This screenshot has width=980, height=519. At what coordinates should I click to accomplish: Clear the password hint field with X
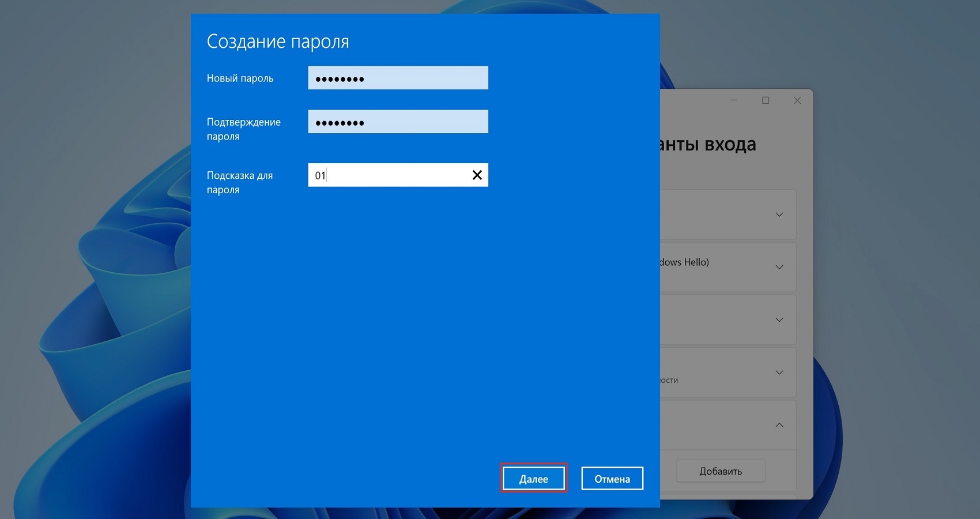(x=477, y=175)
